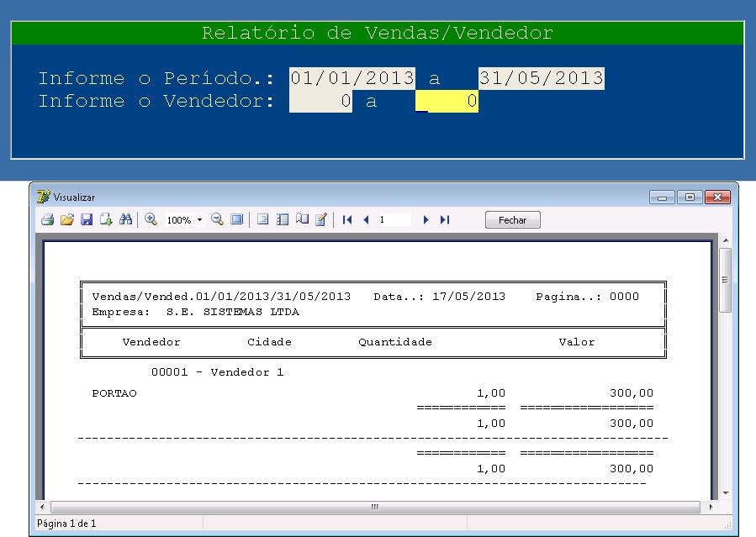Open the 100% zoom level dropdown
The image size is (756, 537).
pyautogui.click(x=200, y=220)
